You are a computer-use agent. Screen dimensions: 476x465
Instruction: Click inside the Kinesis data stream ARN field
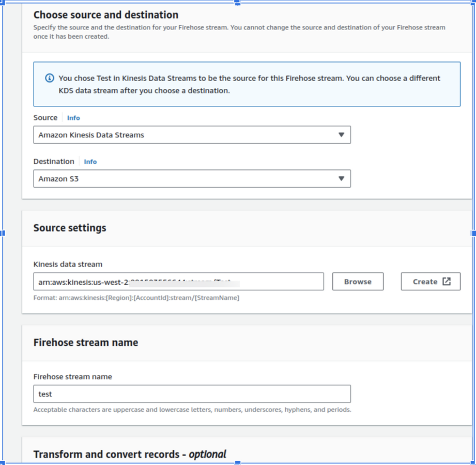click(x=178, y=282)
